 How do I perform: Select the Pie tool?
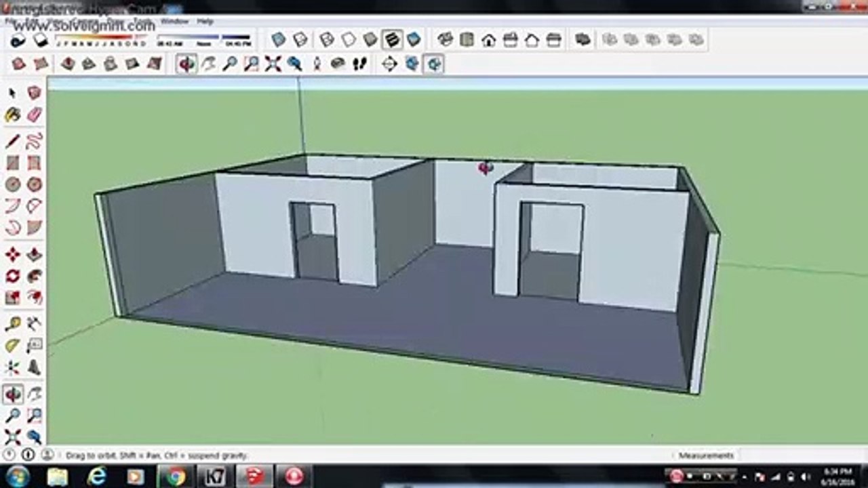pos(34,228)
